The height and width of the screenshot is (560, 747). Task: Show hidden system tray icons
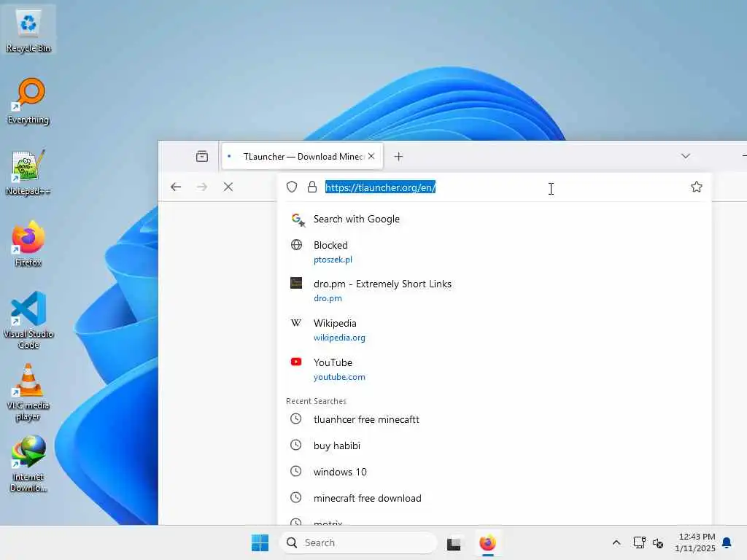(616, 542)
